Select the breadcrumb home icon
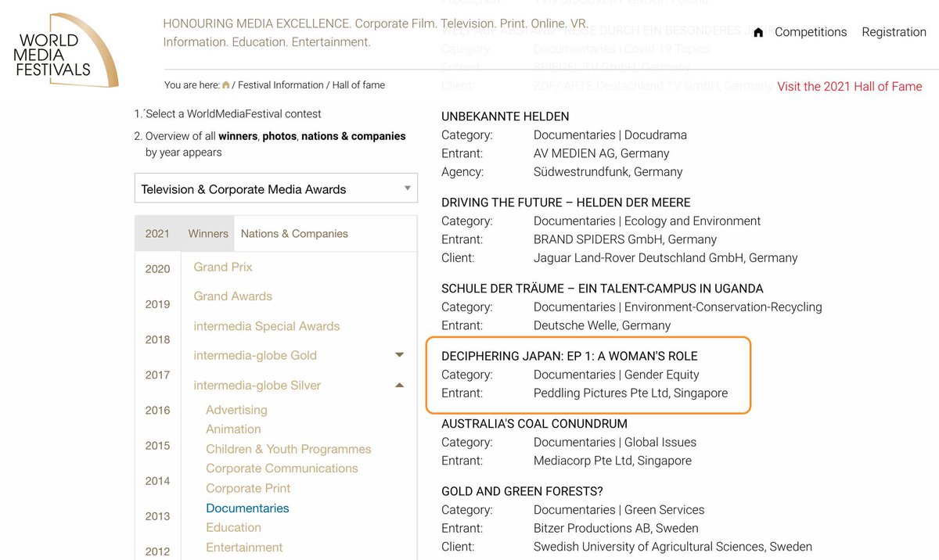 tap(226, 85)
